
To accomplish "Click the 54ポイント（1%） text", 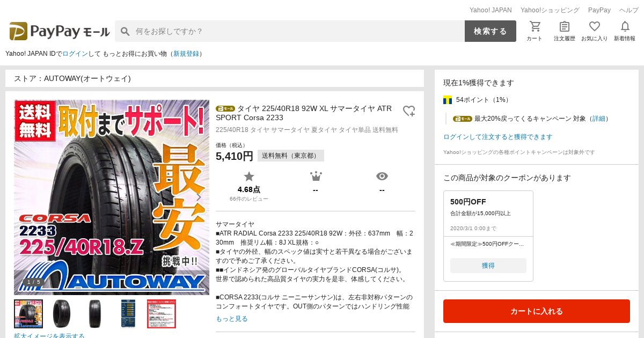I will pos(484,100).
